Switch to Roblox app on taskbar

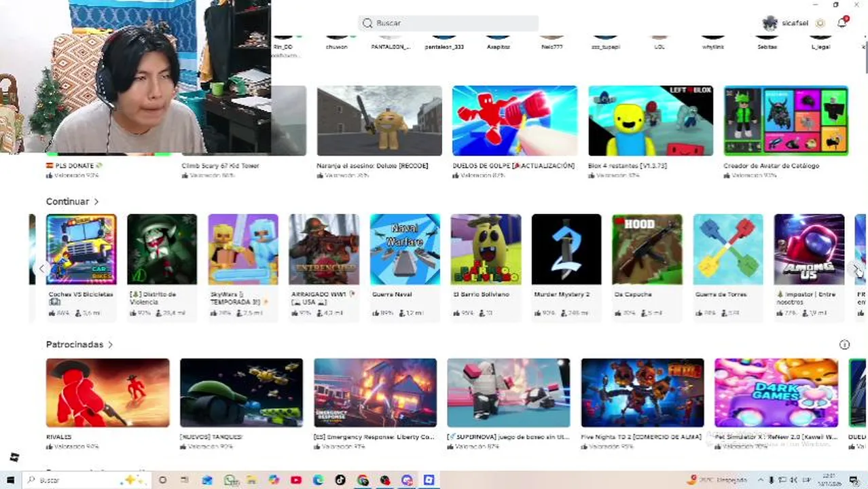coord(429,480)
